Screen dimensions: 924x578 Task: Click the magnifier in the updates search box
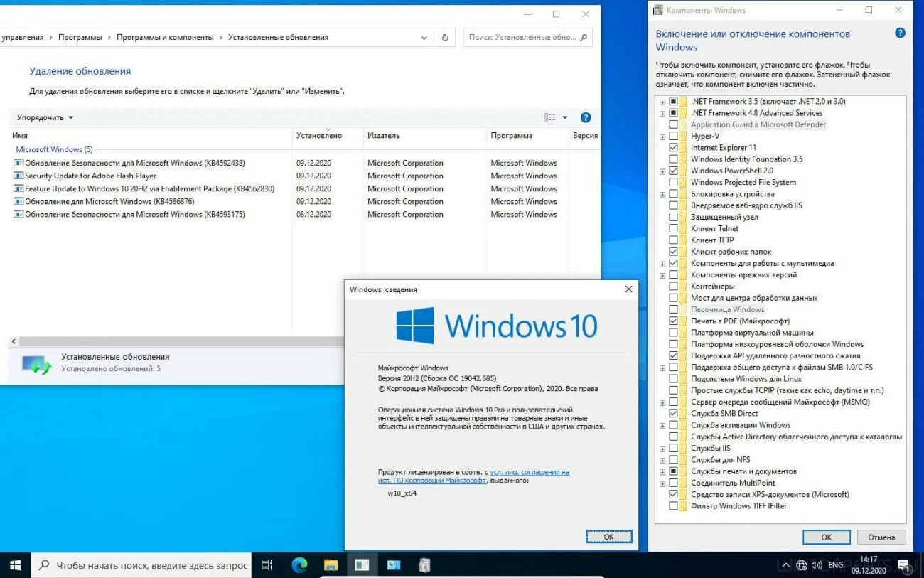(x=584, y=37)
